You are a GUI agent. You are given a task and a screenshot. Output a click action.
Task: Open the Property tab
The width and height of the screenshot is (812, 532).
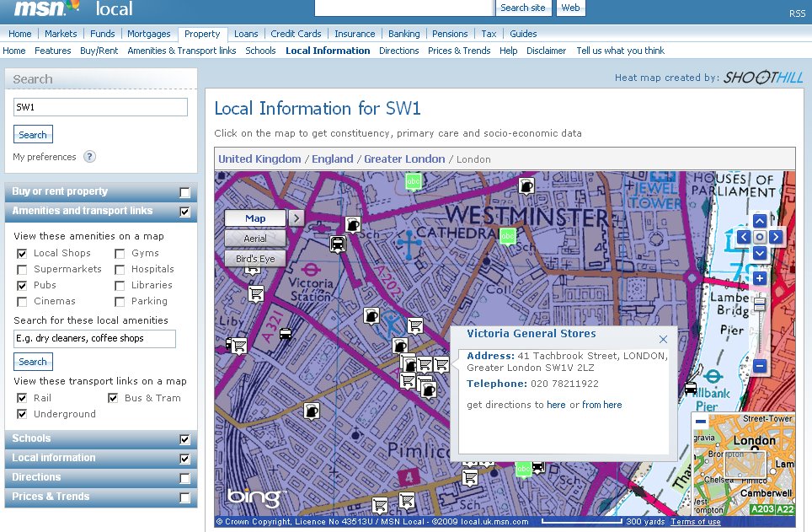click(202, 35)
